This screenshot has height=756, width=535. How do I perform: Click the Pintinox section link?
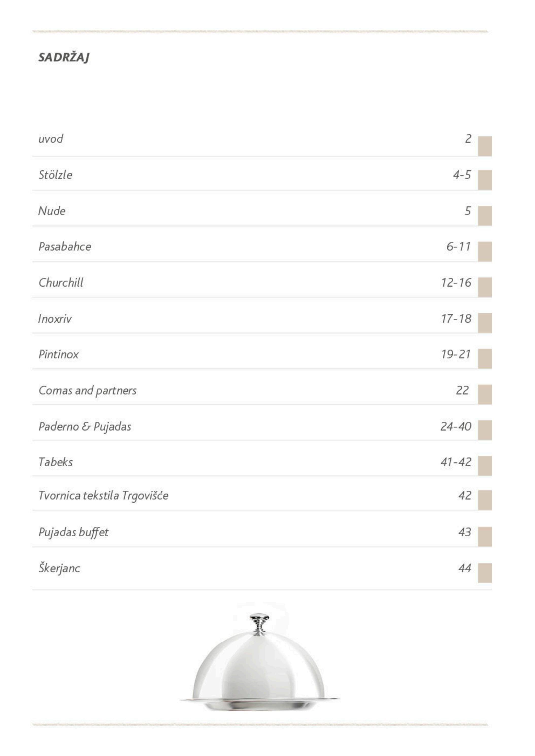(58, 354)
